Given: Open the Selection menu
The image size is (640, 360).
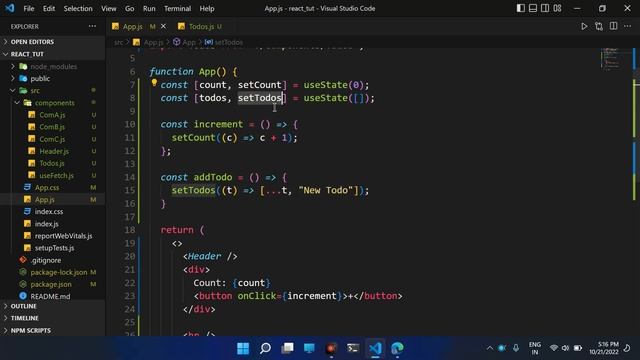Looking at the screenshot, I should coord(78,8).
